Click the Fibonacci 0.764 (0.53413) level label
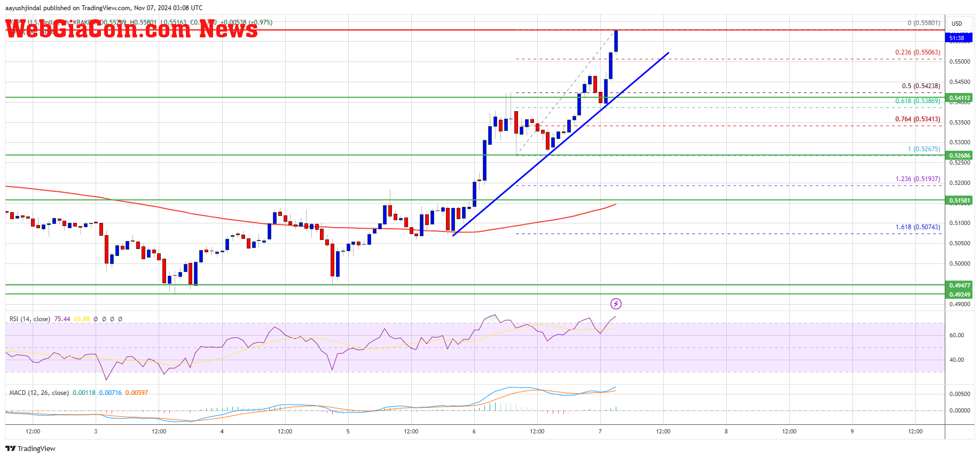 (x=918, y=119)
